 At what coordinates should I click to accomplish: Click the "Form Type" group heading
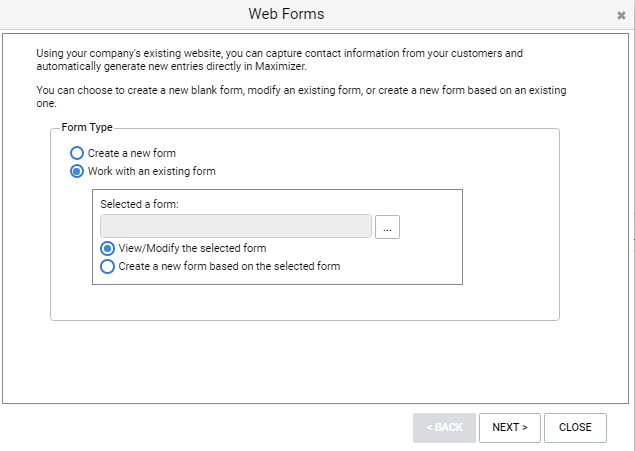pos(87,128)
